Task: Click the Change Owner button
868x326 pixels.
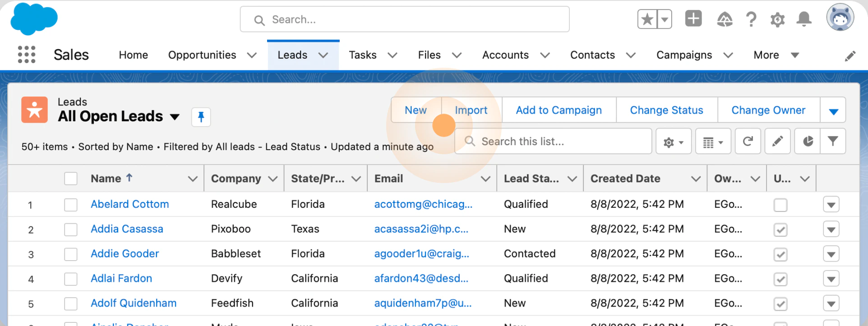Action: point(769,110)
